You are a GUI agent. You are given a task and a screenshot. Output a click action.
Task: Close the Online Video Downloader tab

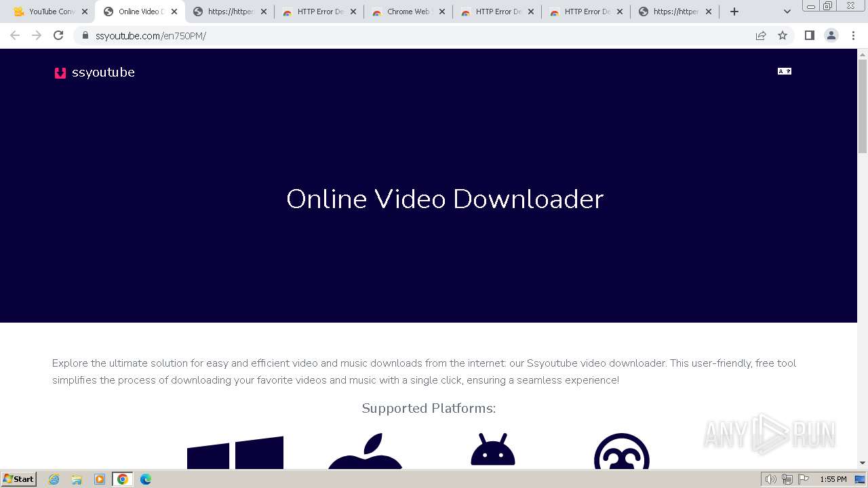click(x=174, y=12)
